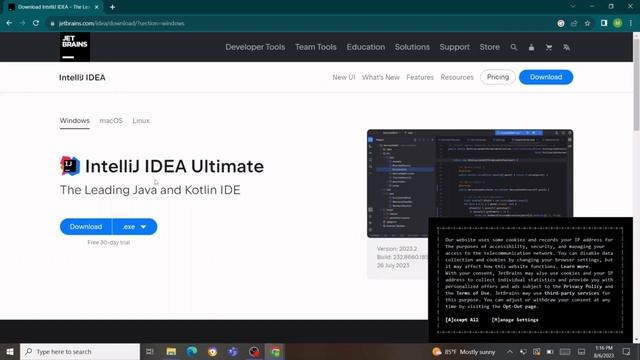Click the JetBrains logo
The image size is (640, 360).
tap(75, 47)
